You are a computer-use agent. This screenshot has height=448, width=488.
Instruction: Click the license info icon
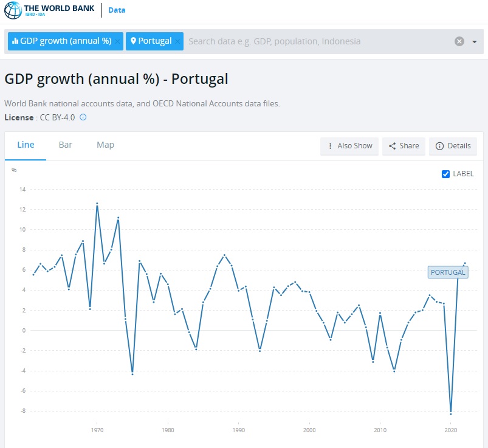pyautogui.click(x=83, y=117)
